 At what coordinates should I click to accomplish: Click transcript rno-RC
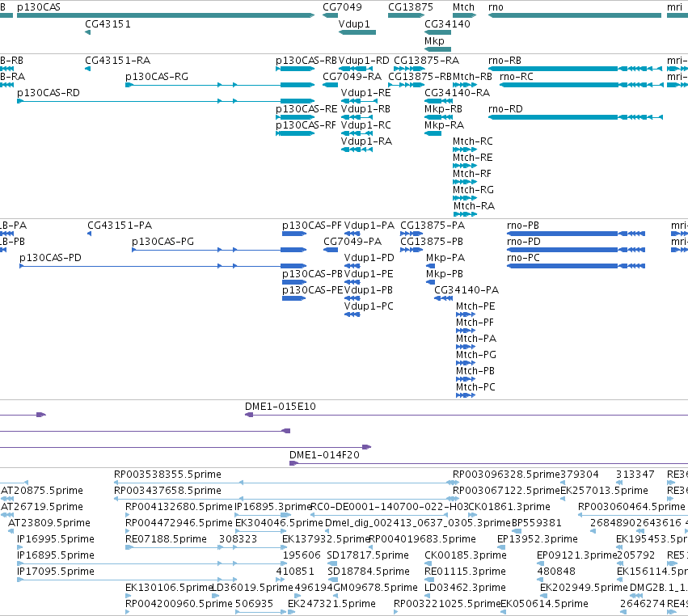517,77
